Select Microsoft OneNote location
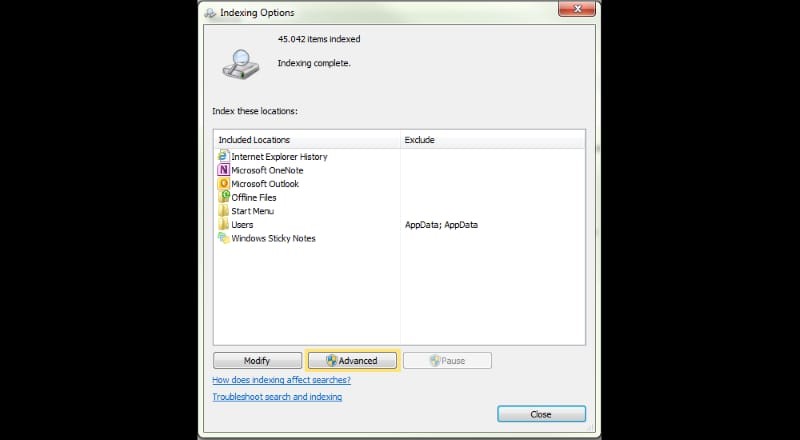The image size is (800, 440). 267,170
